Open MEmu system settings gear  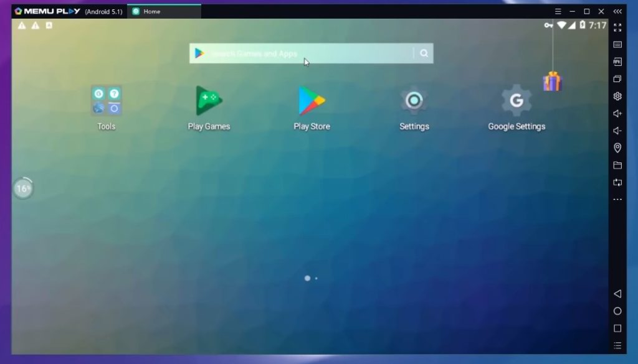click(617, 96)
